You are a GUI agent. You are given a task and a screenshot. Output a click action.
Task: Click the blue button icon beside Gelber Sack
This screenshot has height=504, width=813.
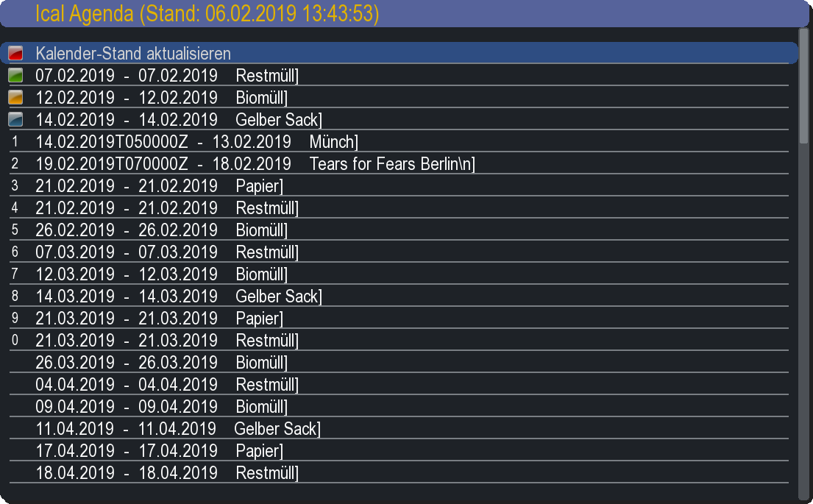pos(15,120)
